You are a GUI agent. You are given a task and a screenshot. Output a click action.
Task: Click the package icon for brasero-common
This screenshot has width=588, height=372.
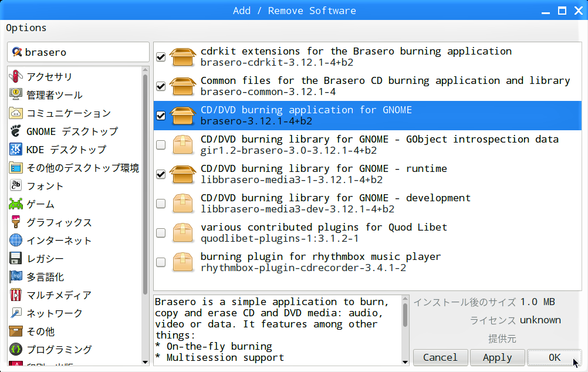(183, 86)
